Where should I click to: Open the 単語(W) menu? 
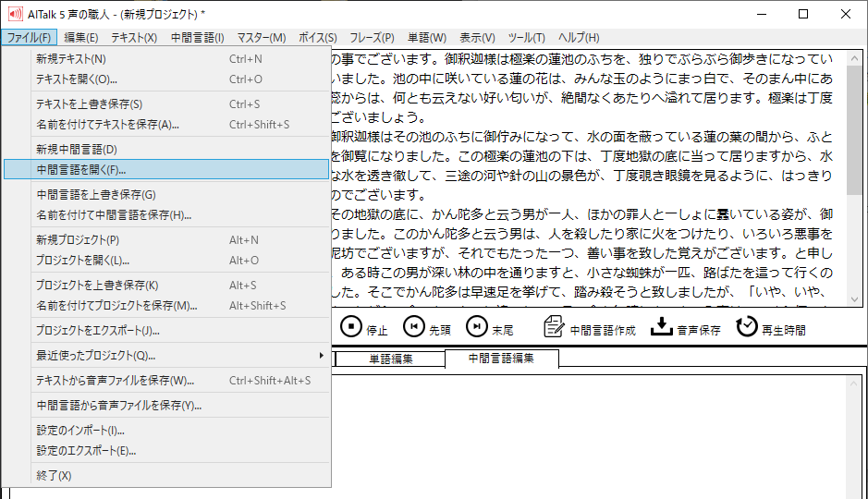point(427,38)
